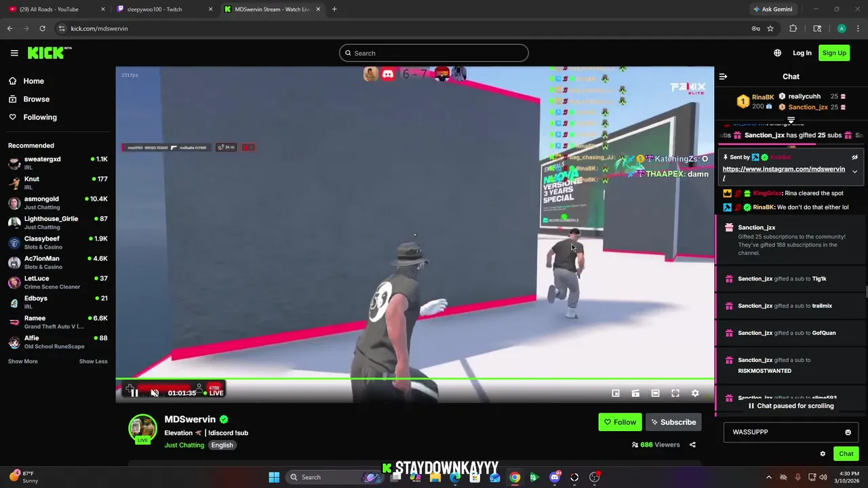Open video player settings gear
The height and width of the screenshot is (488, 868).
(695, 393)
